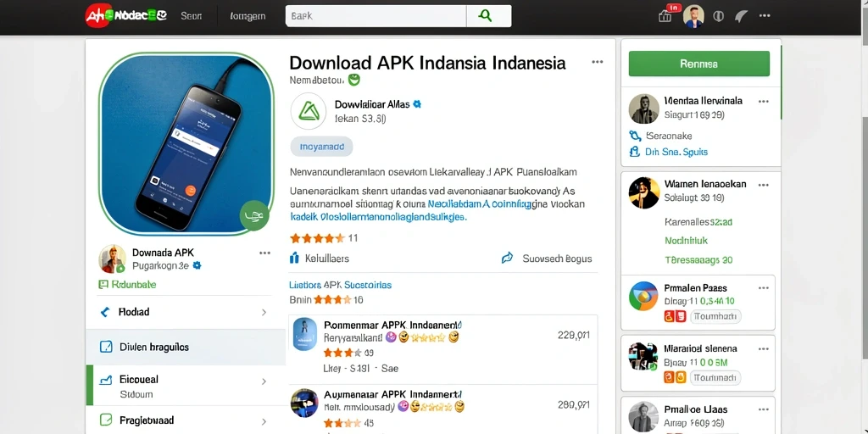The width and height of the screenshot is (868, 434).
Task: Open three-dot menu on the Mendaa llerkinala card
Action: [x=764, y=102]
